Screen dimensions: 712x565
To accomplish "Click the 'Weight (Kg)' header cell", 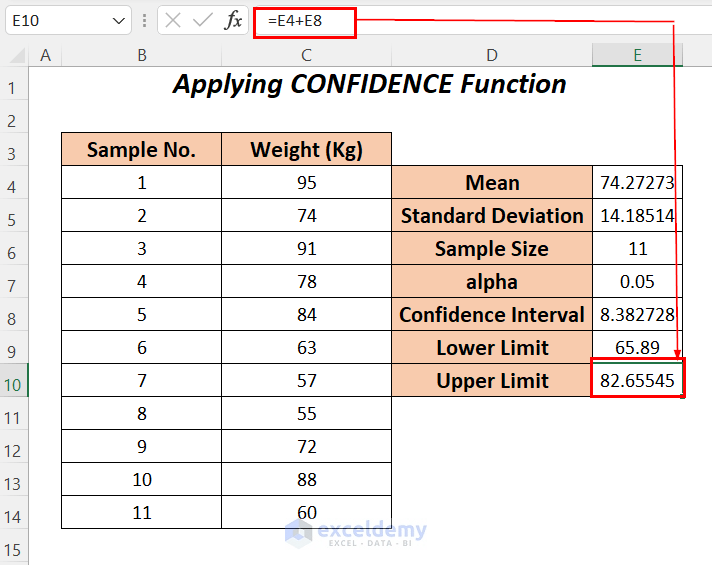I will (307, 149).
